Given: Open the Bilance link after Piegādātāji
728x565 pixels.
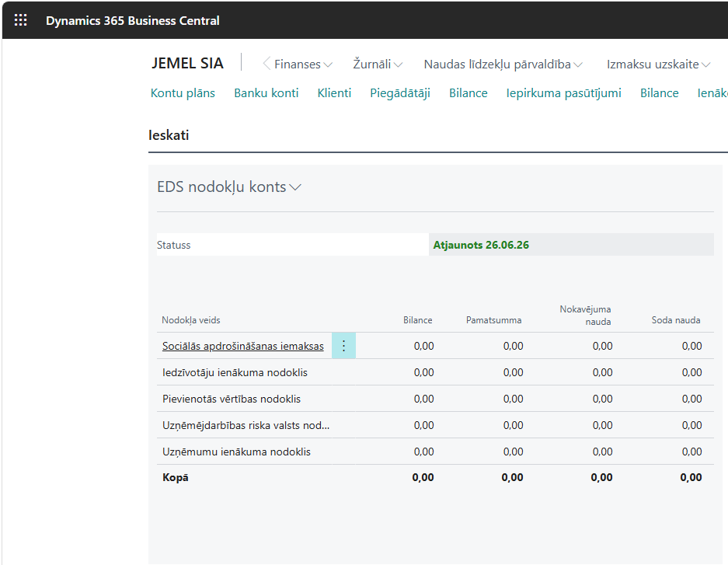Looking at the screenshot, I should [468, 92].
